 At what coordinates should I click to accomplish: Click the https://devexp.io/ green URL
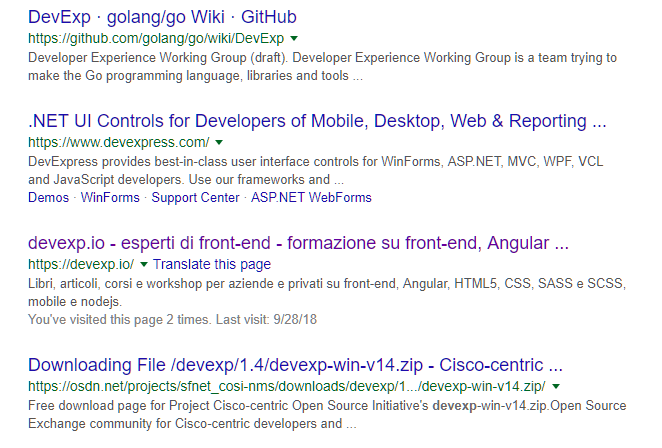coord(80,265)
